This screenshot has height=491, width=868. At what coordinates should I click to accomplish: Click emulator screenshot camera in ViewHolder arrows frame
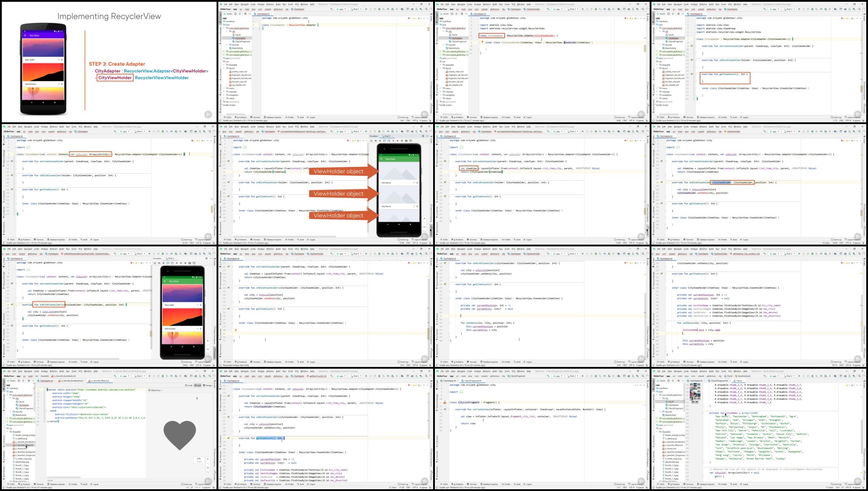click(x=406, y=141)
